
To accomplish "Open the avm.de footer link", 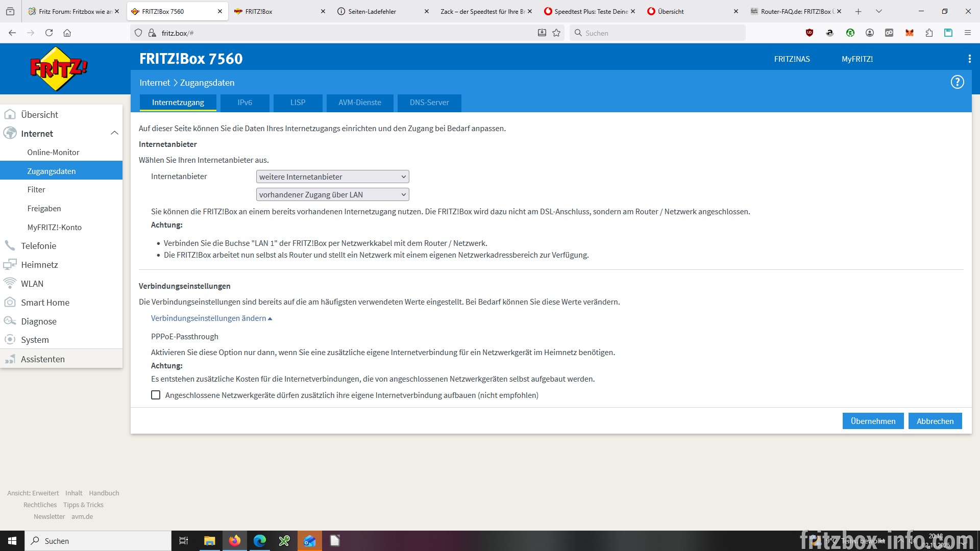I will pyautogui.click(x=82, y=517).
